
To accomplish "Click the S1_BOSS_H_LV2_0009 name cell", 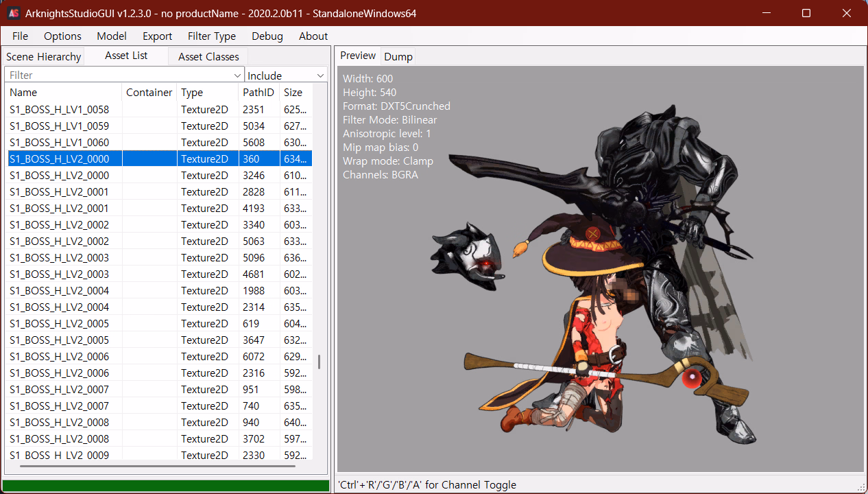I will point(60,454).
